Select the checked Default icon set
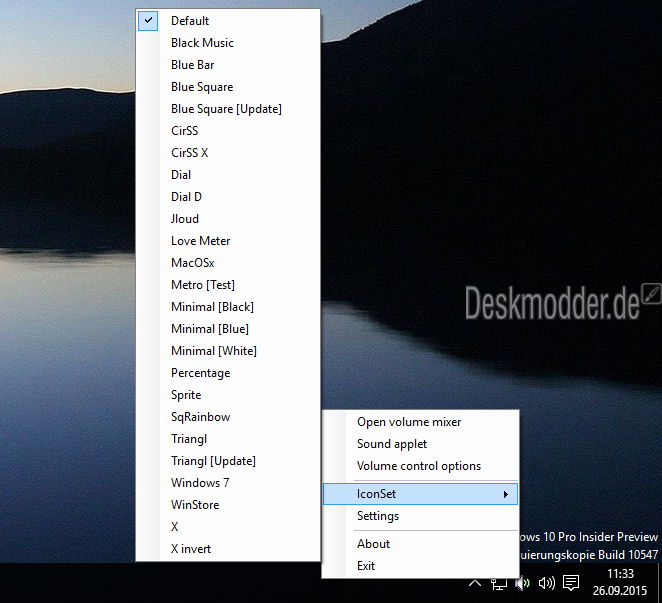The width and height of the screenshot is (662, 603). [x=190, y=21]
